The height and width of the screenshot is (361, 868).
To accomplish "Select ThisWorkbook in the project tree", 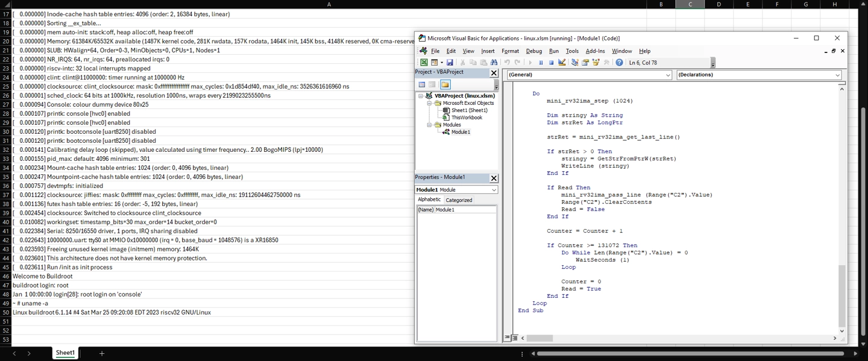I will 466,118.
